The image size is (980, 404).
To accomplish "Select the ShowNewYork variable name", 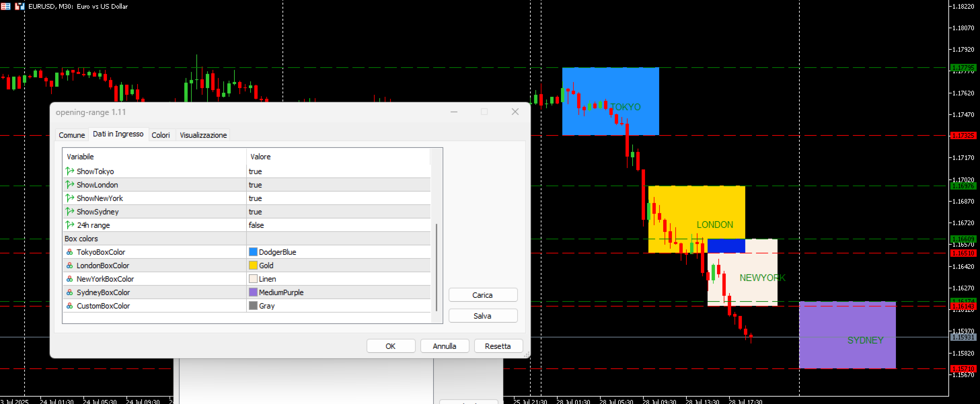I will tap(100, 198).
